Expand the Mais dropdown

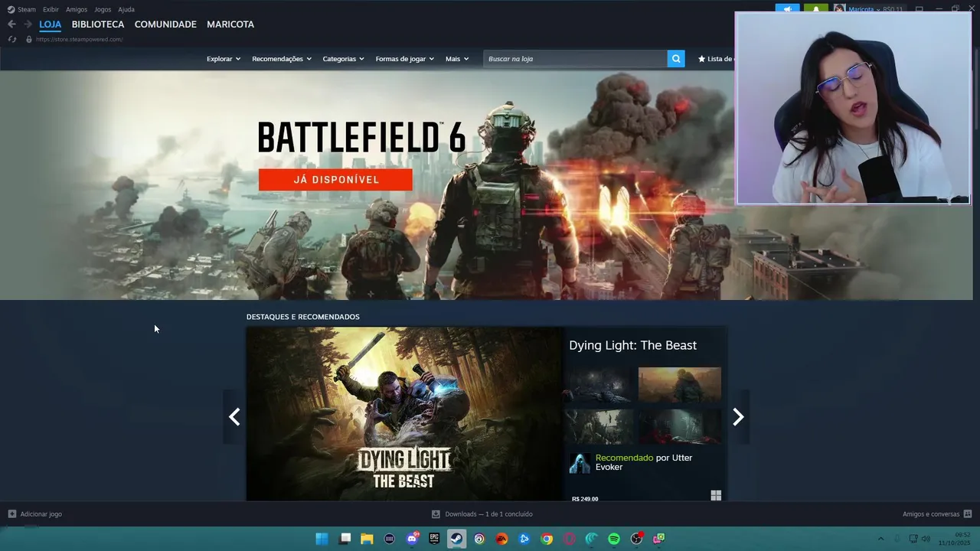click(457, 59)
